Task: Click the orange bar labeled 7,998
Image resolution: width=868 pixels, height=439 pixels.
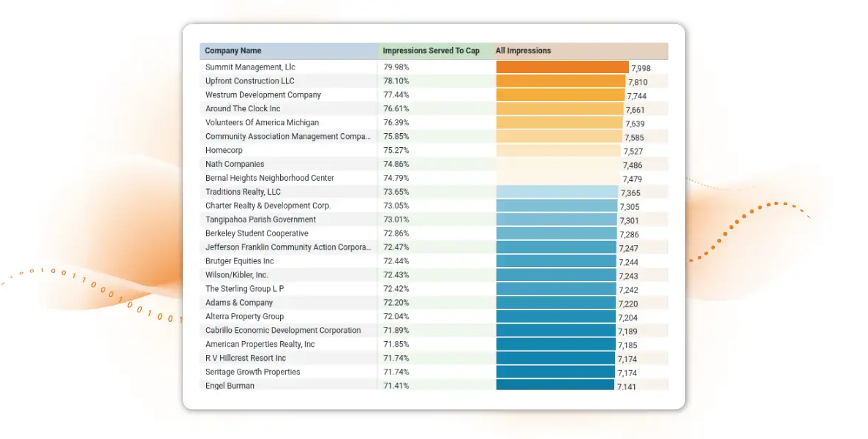Action: tap(562, 67)
